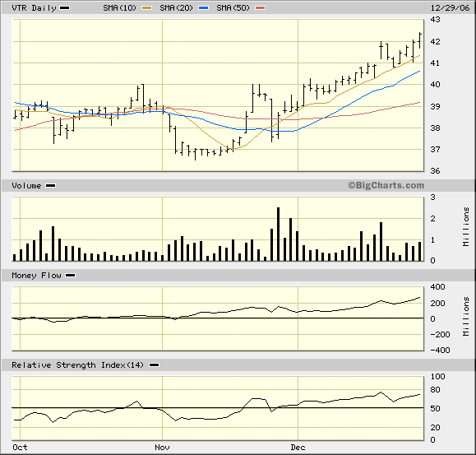The width and height of the screenshot is (476, 455).
Task: Click the 20 RSI axis label
Action: point(435,427)
